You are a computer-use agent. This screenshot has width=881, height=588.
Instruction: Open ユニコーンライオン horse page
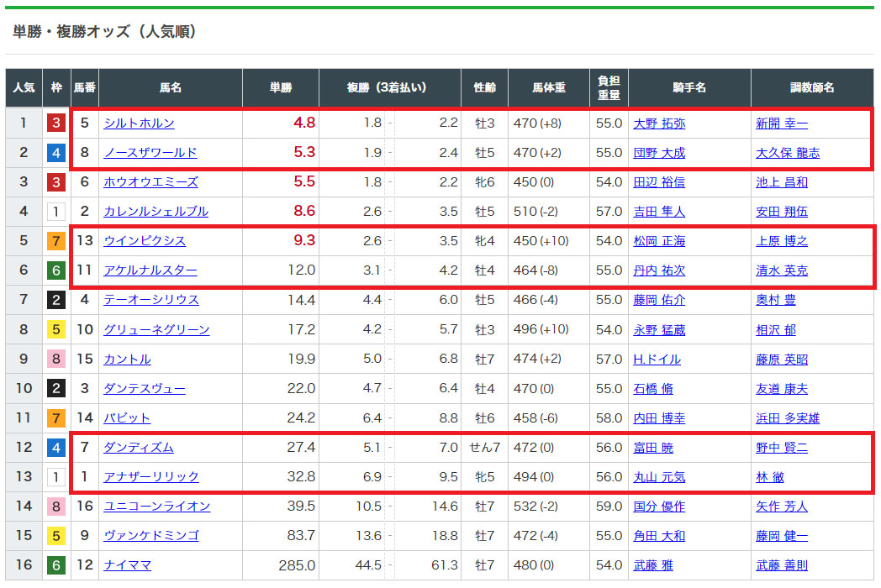[156, 507]
